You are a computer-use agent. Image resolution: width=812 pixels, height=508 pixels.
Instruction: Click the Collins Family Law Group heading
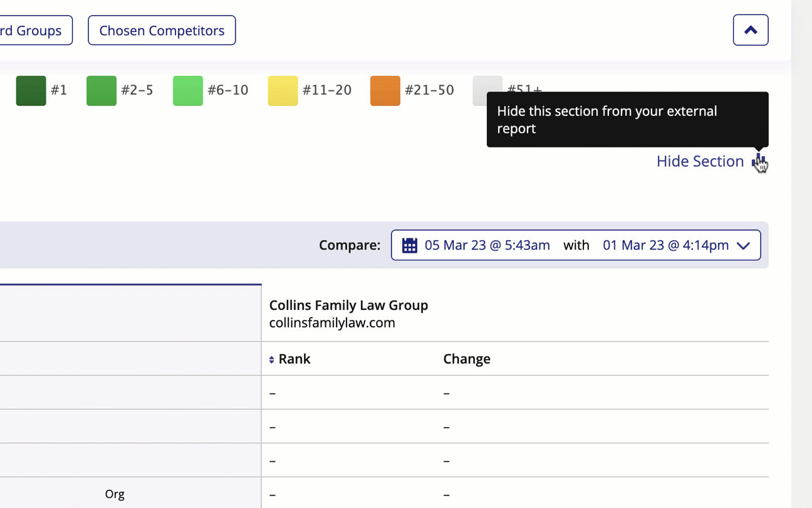point(348,305)
